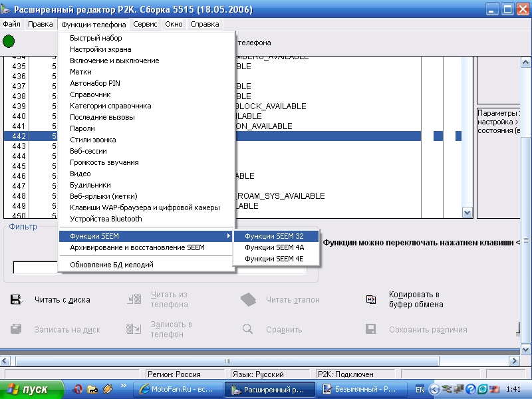Screen dimensions: 532x399
Task: Select Метки menu item
Action: point(146,72)
